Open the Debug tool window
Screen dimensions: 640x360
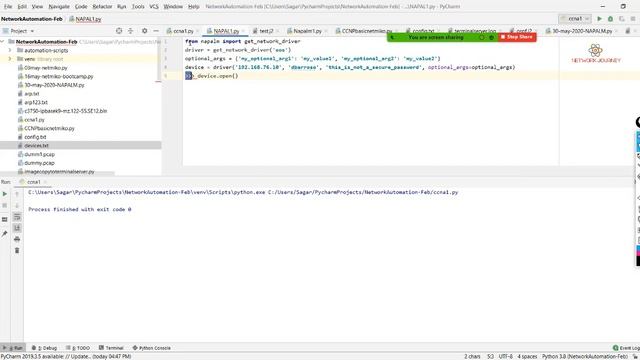pos(44,348)
